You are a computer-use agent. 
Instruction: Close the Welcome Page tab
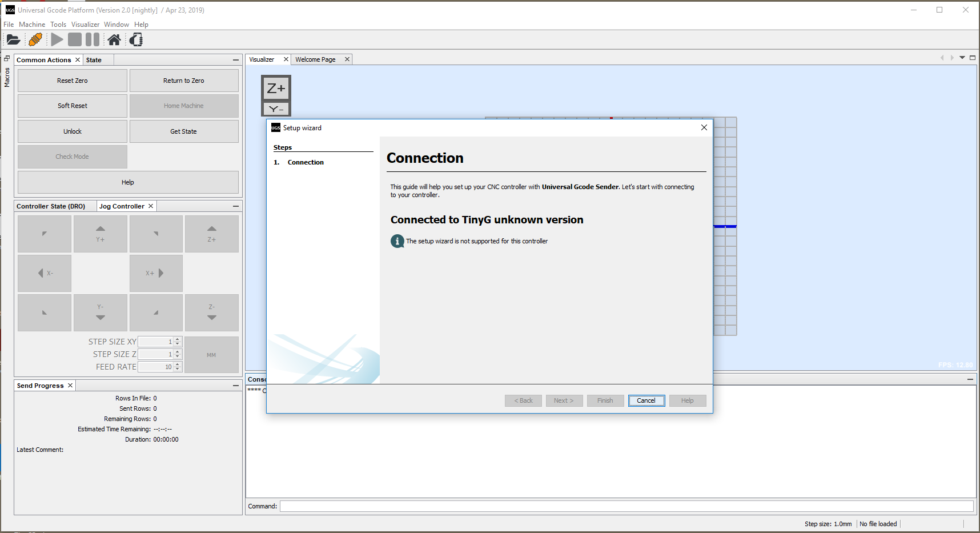(x=347, y=59)
